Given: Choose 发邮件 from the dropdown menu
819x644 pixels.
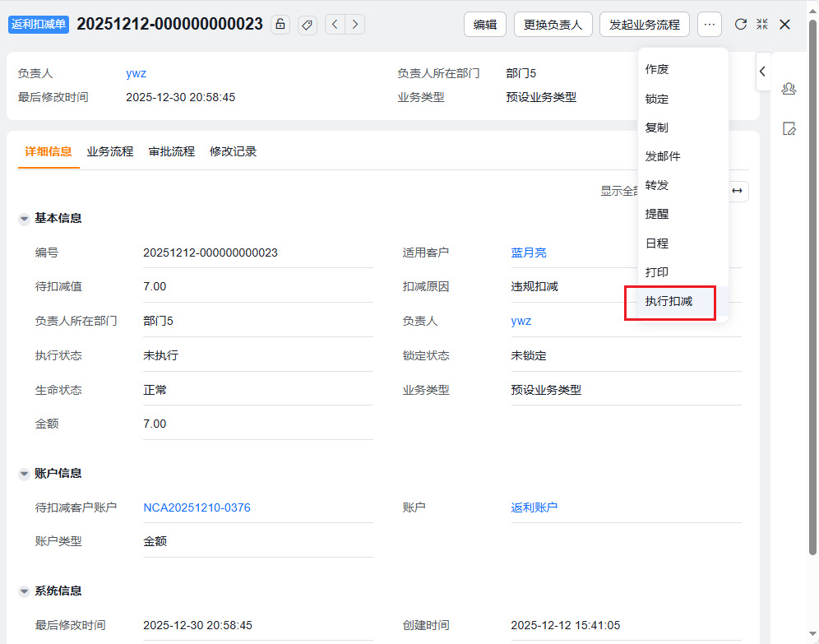Looking at the screenshot, I should 683,156.
